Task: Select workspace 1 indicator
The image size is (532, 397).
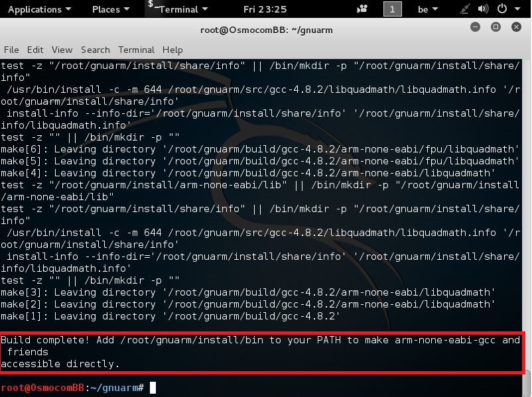Action: point(392,9)
